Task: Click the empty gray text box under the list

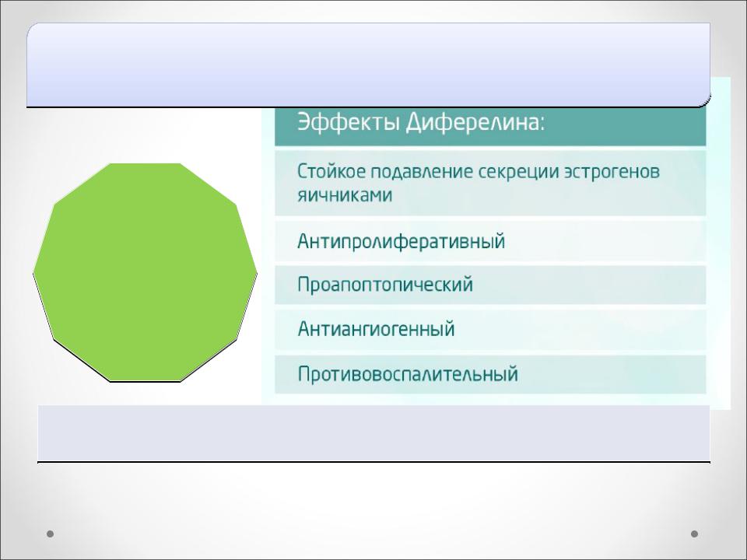Action: [x=373, y=433]
